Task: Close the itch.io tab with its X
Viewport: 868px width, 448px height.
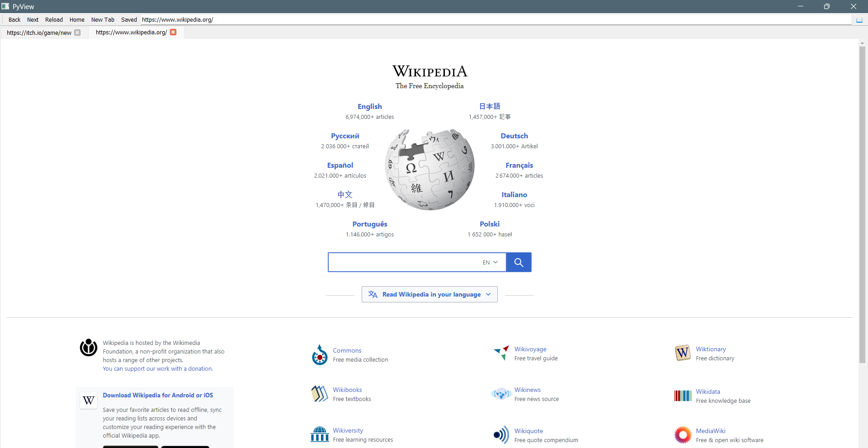Action: coord(77,33)
